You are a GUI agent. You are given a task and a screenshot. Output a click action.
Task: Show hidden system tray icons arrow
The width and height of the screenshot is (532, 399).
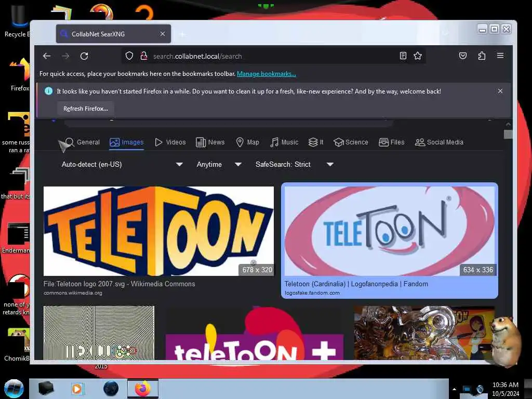coord(454,389)
